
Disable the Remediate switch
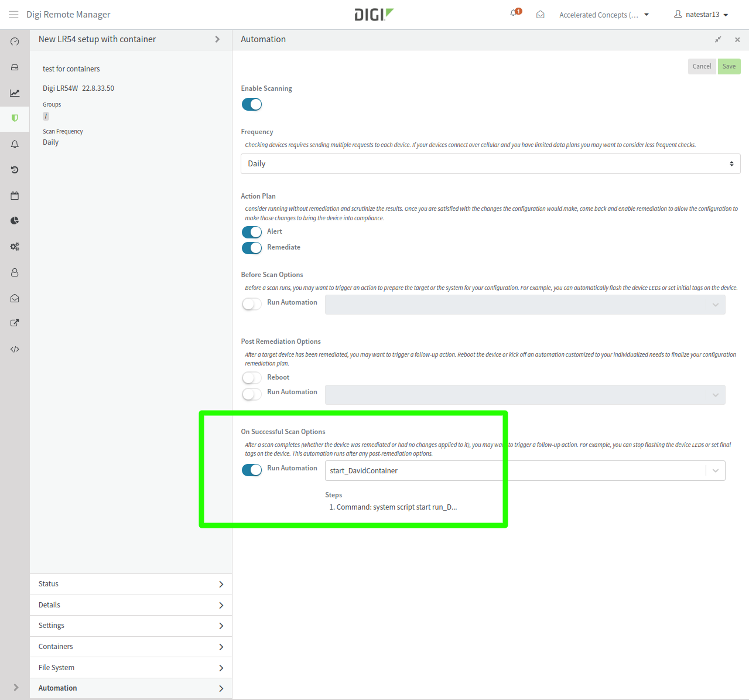[252, 248]
